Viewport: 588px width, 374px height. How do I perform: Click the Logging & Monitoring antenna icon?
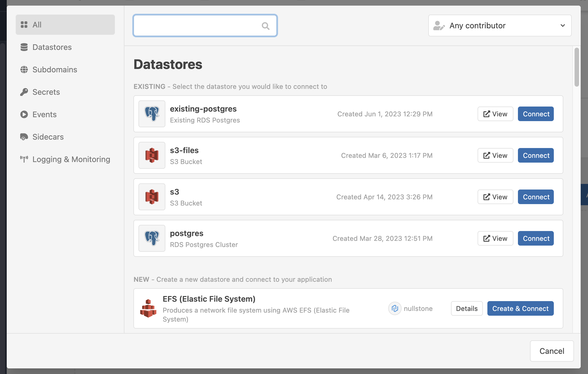(x=24, y=159)
